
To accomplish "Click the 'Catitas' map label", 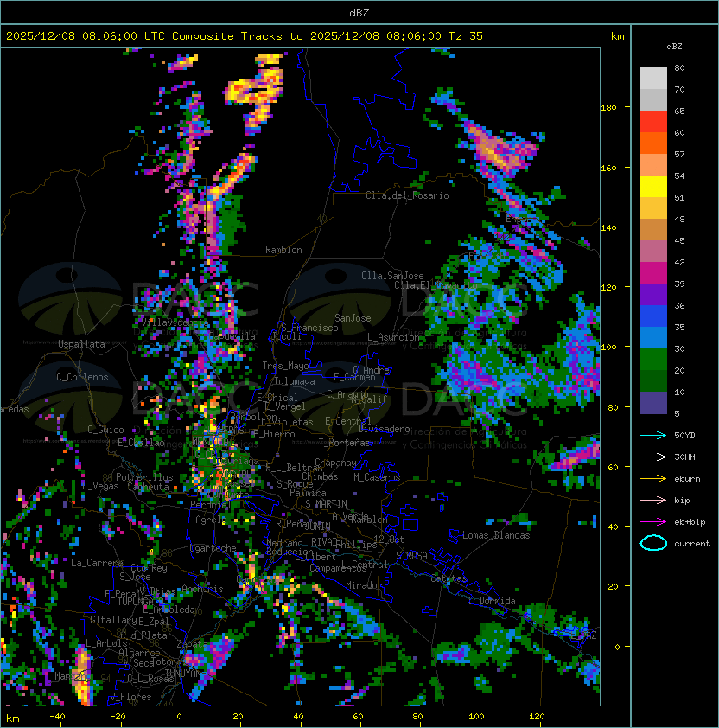I will click(449, 578).
